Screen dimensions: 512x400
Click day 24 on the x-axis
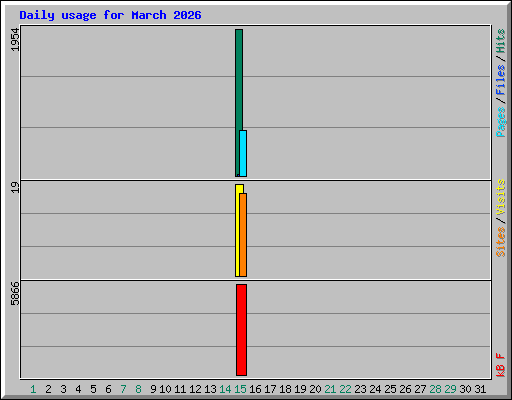375,389
